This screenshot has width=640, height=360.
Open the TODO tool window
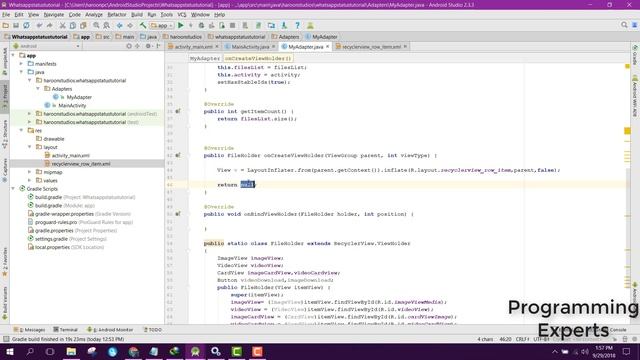(153, 329)
